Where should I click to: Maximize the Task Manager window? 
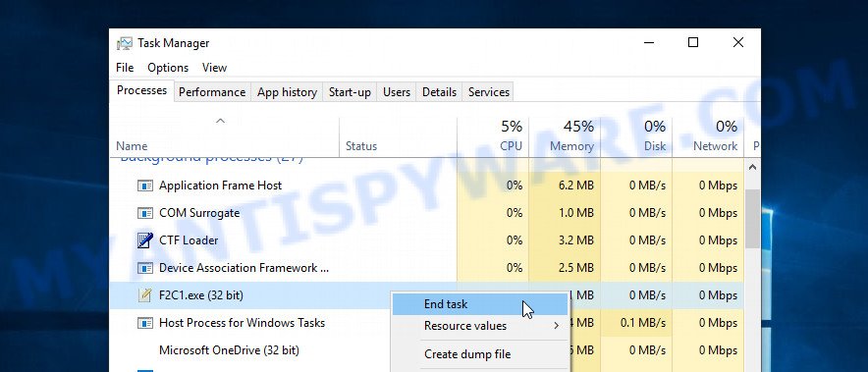point(693,42)
